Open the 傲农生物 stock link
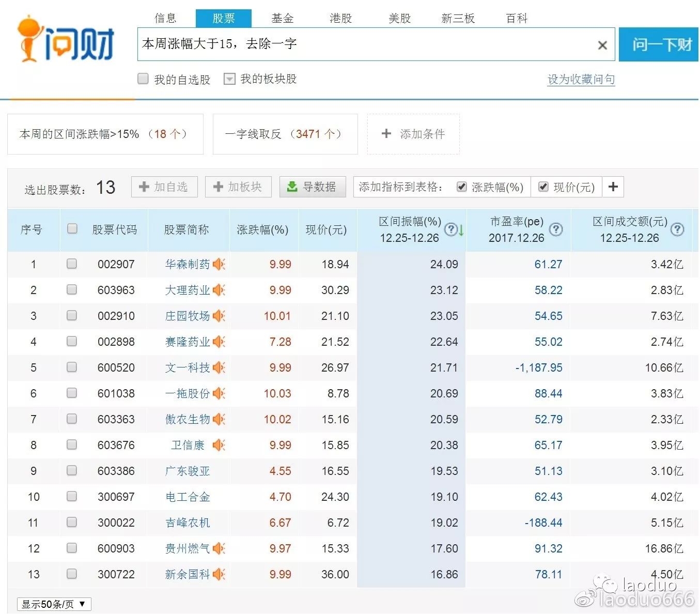 (x=188, y=419)
